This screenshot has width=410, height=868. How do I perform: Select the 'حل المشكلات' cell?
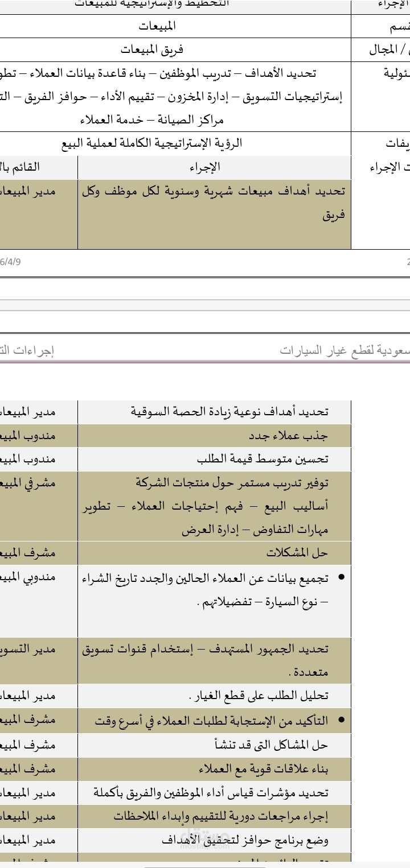click(x=214, y=552)
